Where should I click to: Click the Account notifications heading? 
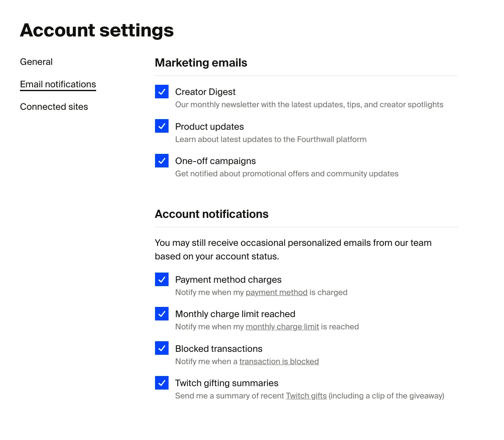point(212,214)
